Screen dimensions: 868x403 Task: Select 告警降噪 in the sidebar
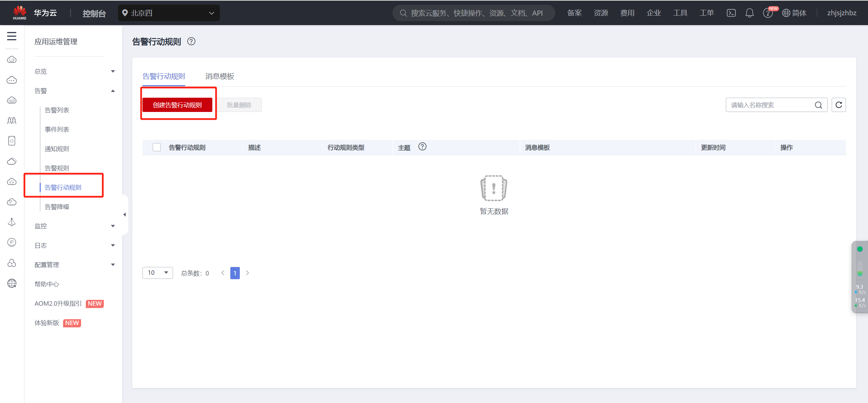tap(57, 207)
